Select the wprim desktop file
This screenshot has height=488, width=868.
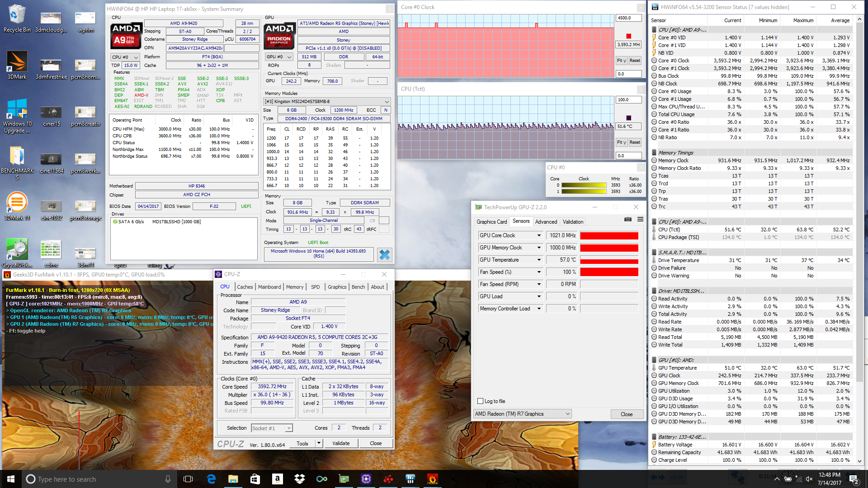coord(85,22)
